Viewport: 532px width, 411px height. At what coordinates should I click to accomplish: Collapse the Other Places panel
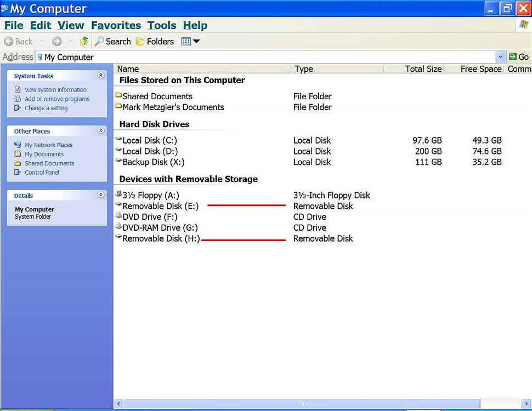[101, 130]
